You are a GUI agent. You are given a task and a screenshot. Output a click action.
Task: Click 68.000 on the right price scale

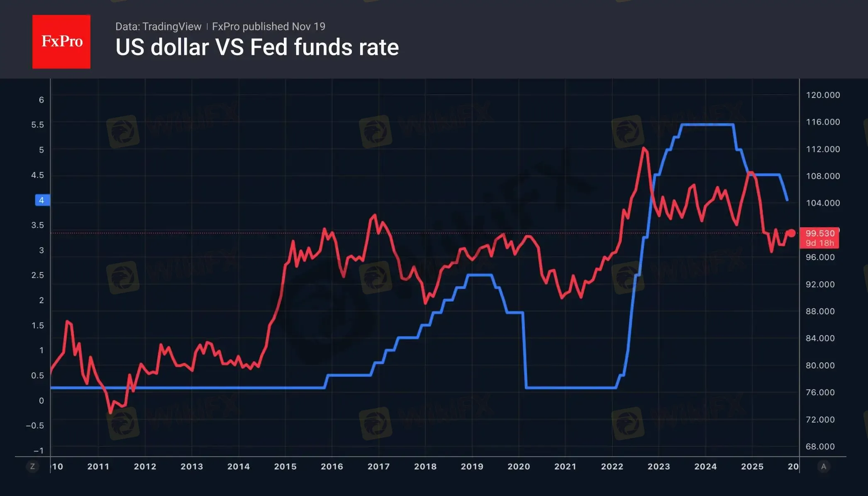820,447
